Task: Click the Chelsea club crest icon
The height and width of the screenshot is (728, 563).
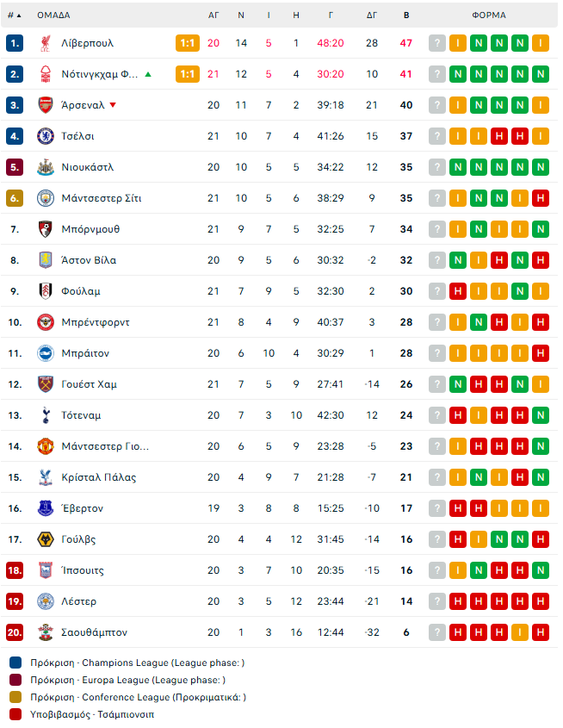Action: pos(46,136)
